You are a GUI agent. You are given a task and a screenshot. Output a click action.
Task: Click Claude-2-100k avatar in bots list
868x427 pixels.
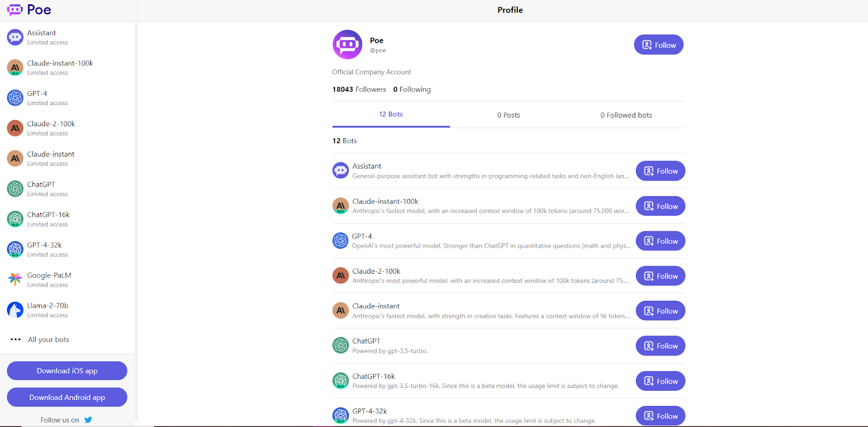point(341,276)
